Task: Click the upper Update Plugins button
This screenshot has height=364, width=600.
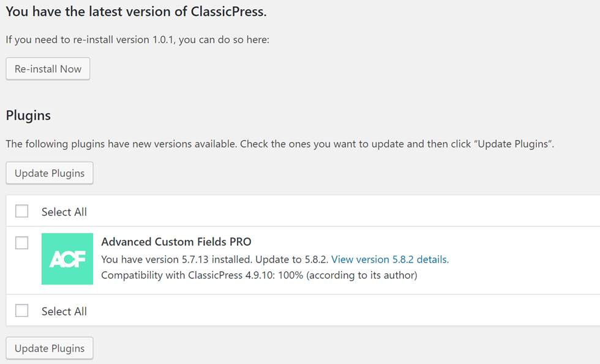Action: pyautogui.click(x=49, y=173)
